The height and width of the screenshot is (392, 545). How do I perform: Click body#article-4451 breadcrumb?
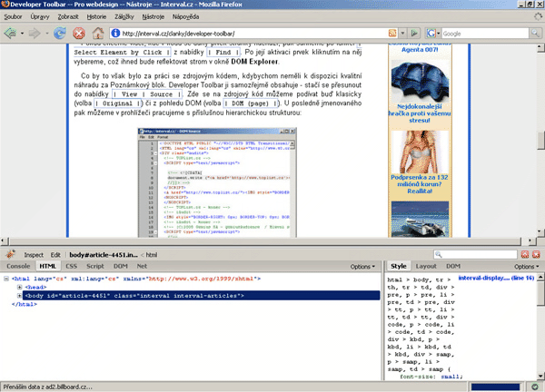[104, 255]
